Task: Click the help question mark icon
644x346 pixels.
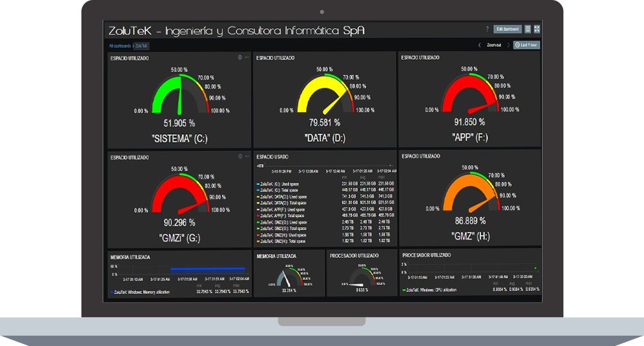Action: [x=487, y=29]
